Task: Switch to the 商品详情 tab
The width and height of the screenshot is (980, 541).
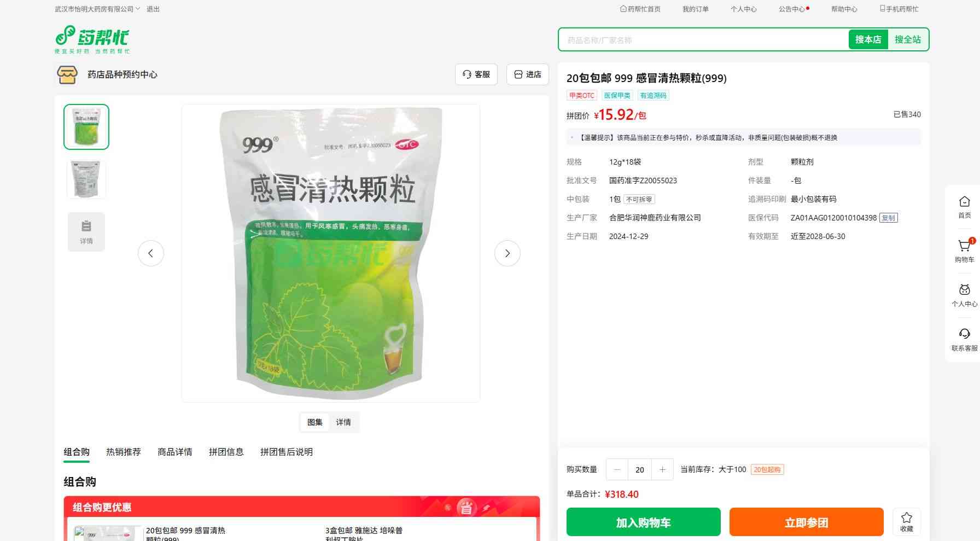Action: [175, 452]
